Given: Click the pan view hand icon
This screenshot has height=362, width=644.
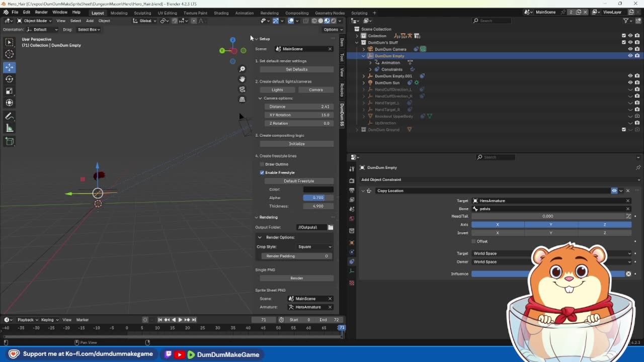Looking at the screenshot, I should [x=242, y=79].
